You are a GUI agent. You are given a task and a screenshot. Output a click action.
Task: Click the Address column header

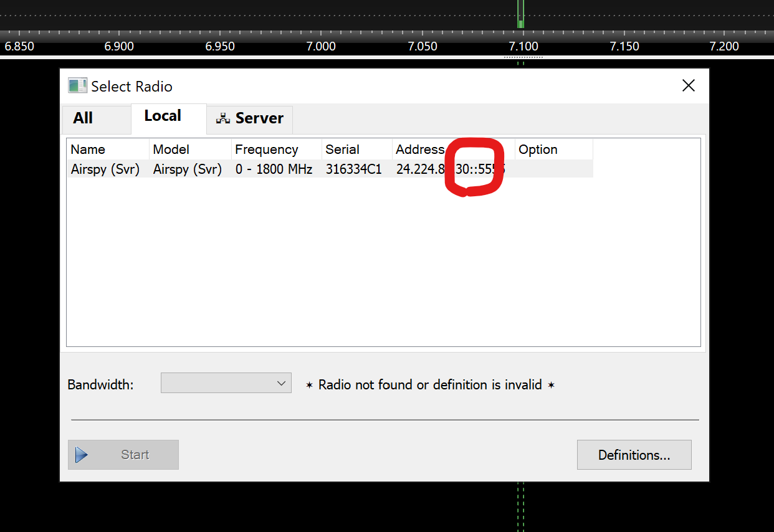tap(420, 150)
